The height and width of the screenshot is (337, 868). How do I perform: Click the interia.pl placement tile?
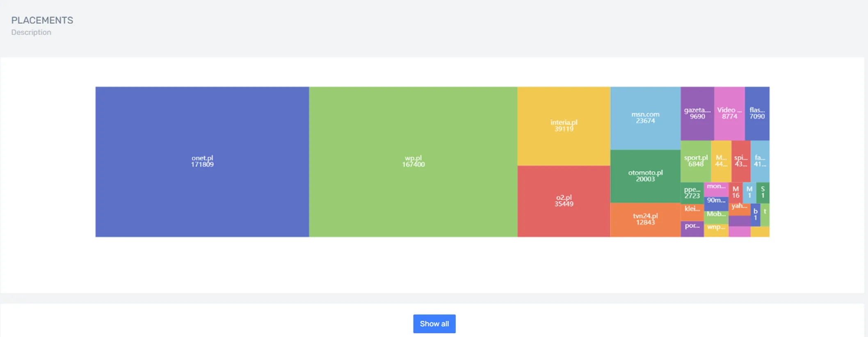564,125
